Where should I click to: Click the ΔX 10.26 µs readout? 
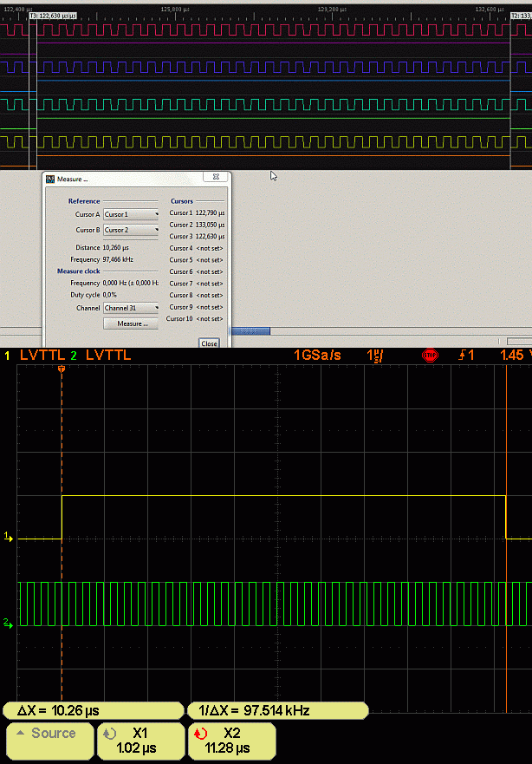tap(94, 710)
